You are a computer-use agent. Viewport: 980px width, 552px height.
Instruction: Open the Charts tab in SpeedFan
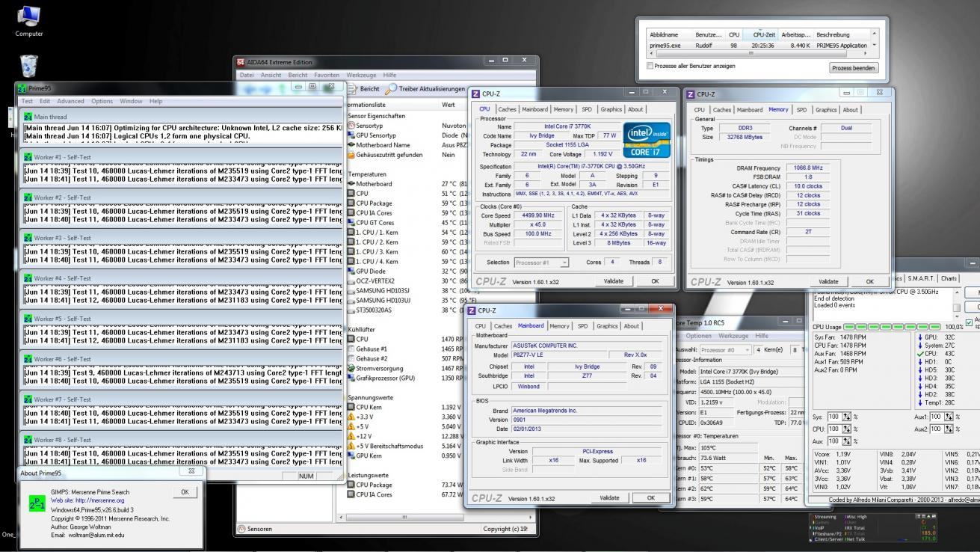pyautogui.click(x=949, y=278)
